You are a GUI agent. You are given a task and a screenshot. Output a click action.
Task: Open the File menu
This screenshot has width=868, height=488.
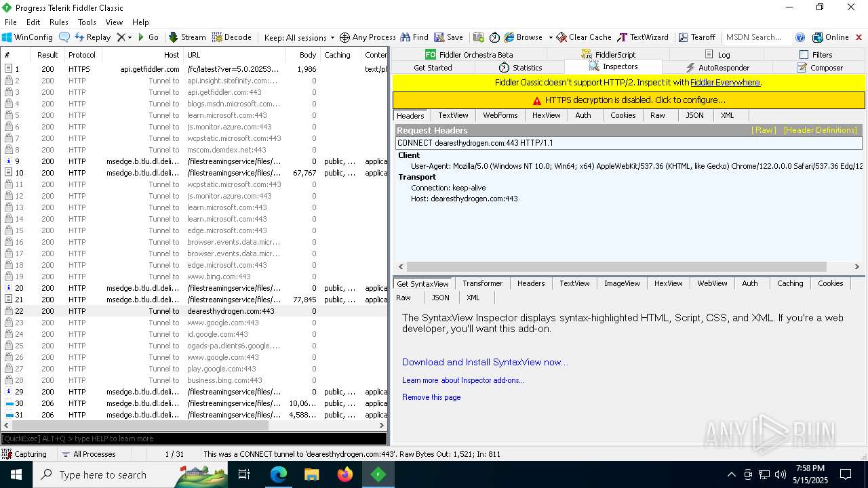click(x=11, y=22)
